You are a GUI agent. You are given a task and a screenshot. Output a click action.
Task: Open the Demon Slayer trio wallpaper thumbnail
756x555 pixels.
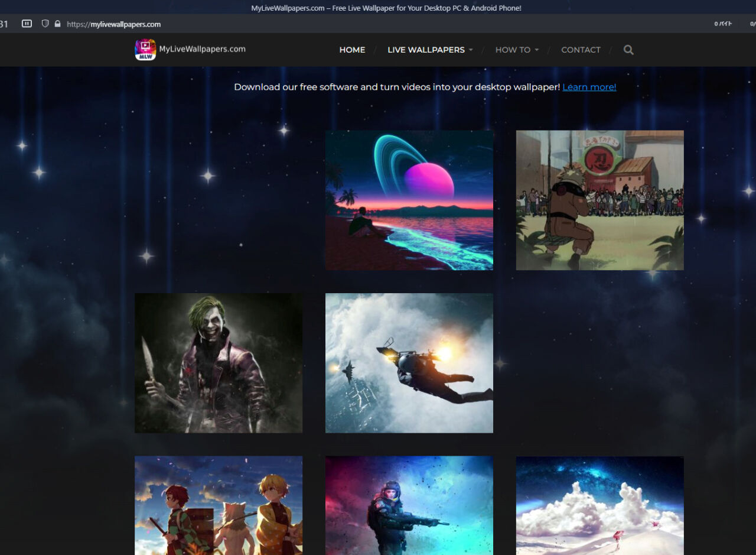click(x=219, y=505)
